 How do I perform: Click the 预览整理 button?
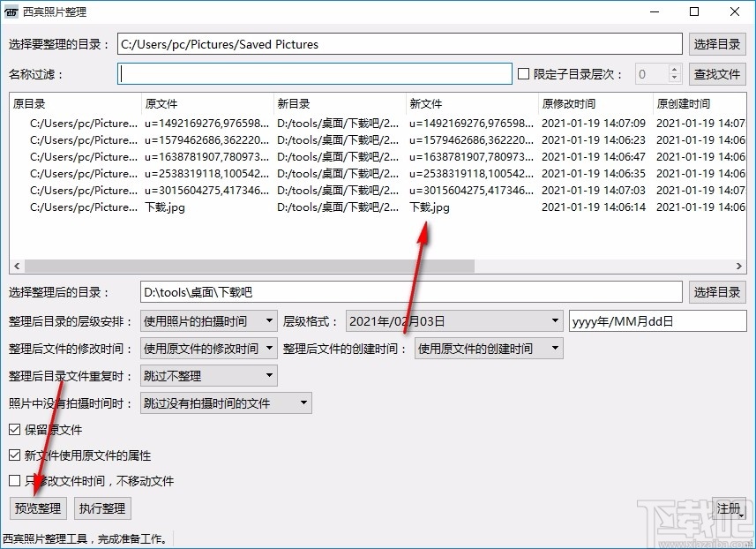pyautogui.click(x=38, y=508)
